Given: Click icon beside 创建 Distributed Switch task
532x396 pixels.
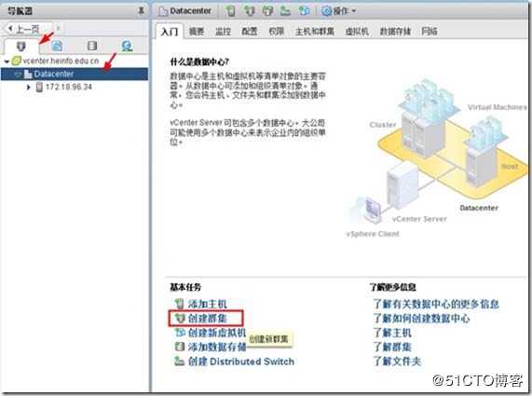Looking at the screenshot, I should pos(180,361).
